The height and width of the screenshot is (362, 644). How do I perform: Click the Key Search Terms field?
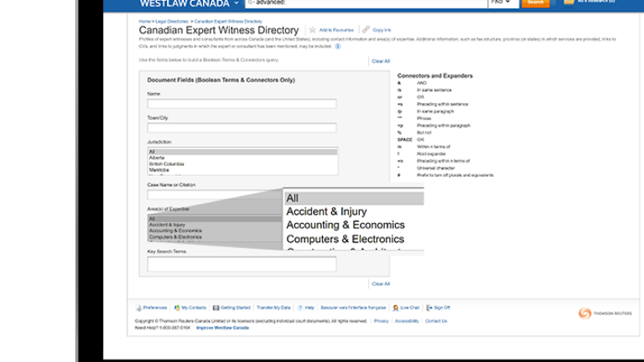(241, 264)
